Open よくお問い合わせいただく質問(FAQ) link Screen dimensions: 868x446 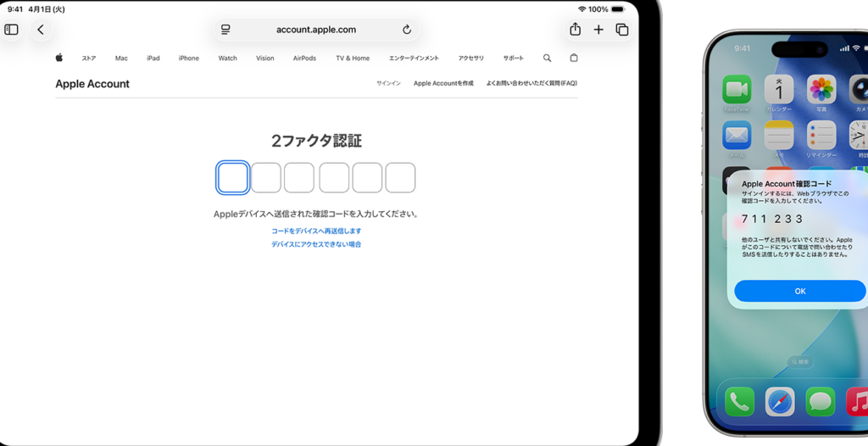tap(531, 84)
